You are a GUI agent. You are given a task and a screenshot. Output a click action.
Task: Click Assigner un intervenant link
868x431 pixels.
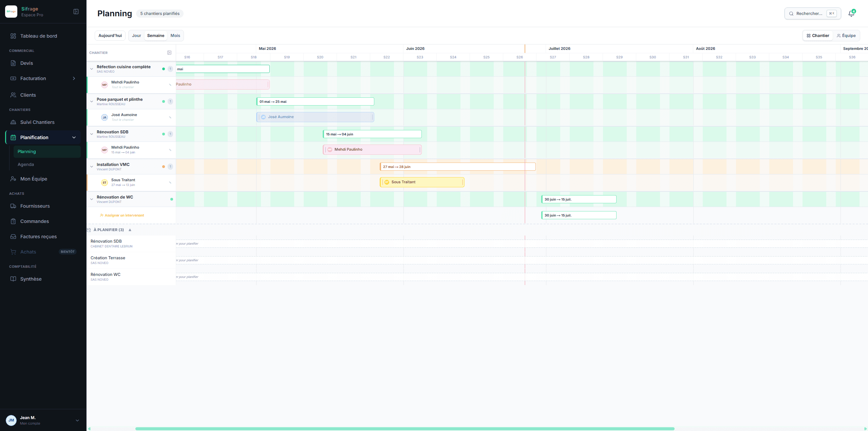click(122, 215)
